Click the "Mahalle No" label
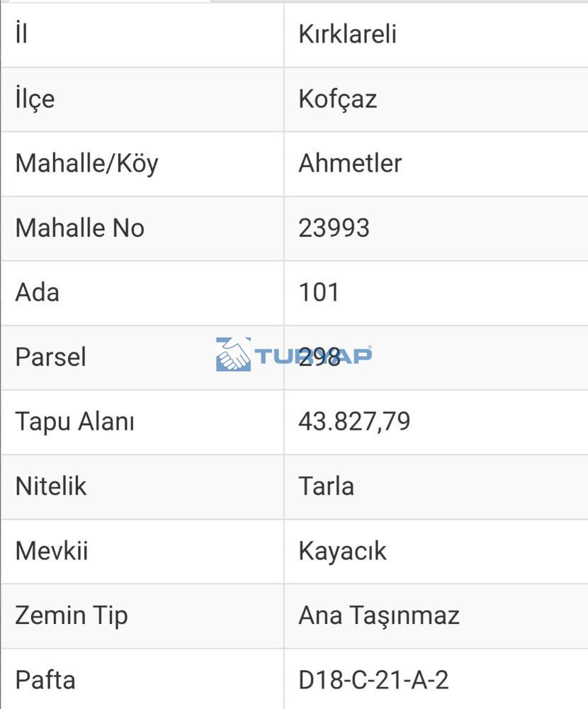This screenshot has width=588, height=709. (x=79, y=228)
